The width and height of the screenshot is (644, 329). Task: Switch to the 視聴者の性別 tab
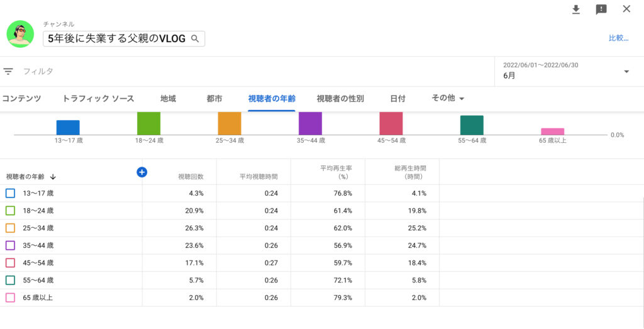click(x=340, y=99)
